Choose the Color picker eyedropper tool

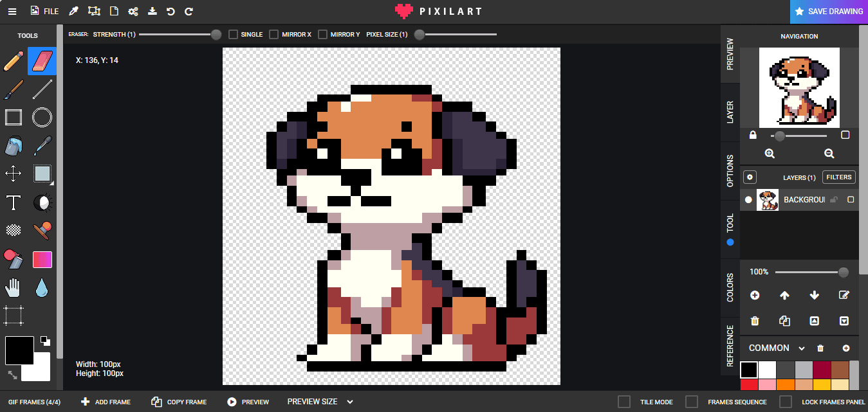point(42,146)
